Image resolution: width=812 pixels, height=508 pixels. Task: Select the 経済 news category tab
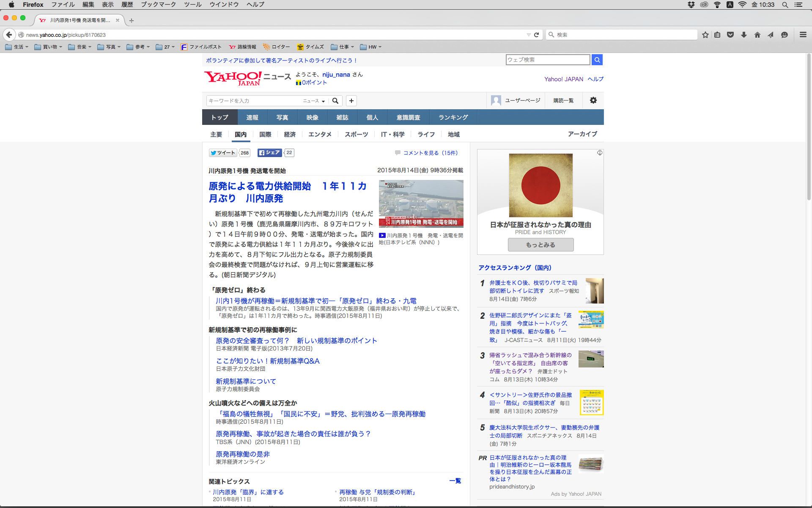click(290, 134)
